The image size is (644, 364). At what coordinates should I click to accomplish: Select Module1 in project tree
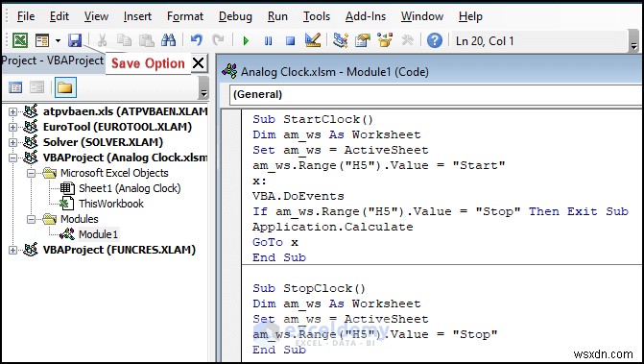click(x=98, y=234)
